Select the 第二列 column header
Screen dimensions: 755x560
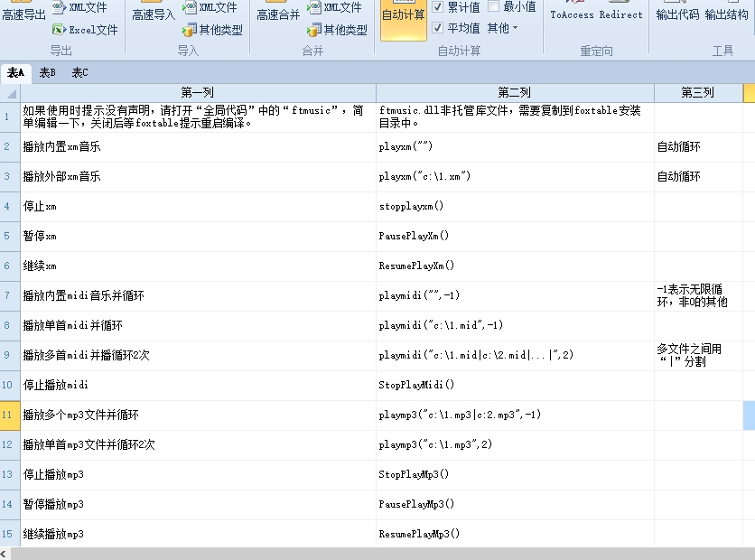[515, 92]
